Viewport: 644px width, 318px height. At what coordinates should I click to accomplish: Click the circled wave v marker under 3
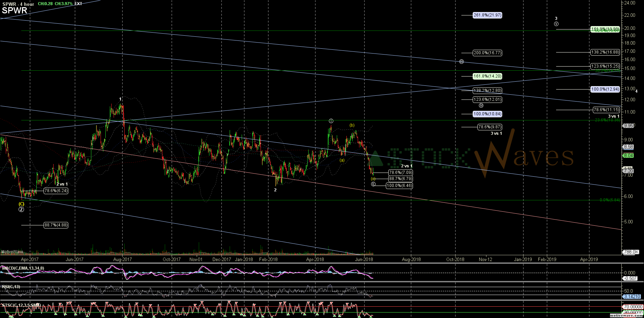coord(556,24)
